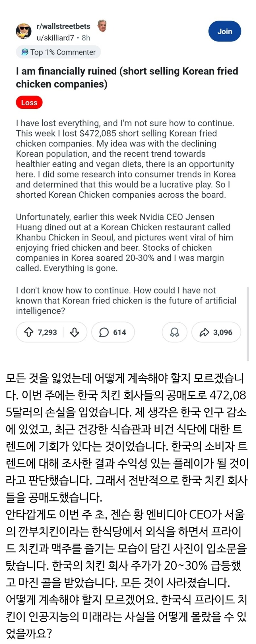Upvote the post with the up arrow

29,332
